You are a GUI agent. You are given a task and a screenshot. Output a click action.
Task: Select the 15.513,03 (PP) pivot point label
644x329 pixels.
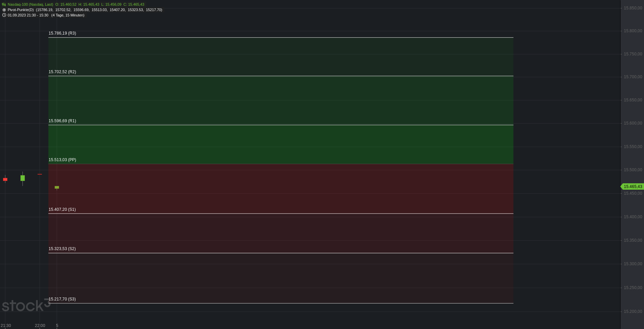[62, 160]
